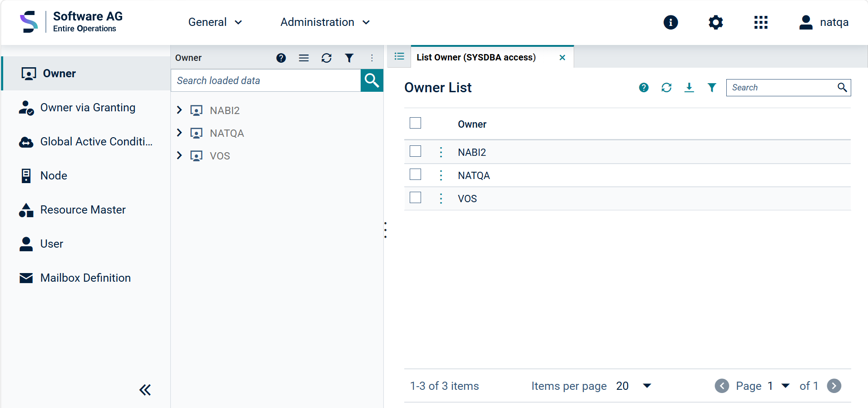
Task: Close the List Owner tab
Action: [562, 58]
